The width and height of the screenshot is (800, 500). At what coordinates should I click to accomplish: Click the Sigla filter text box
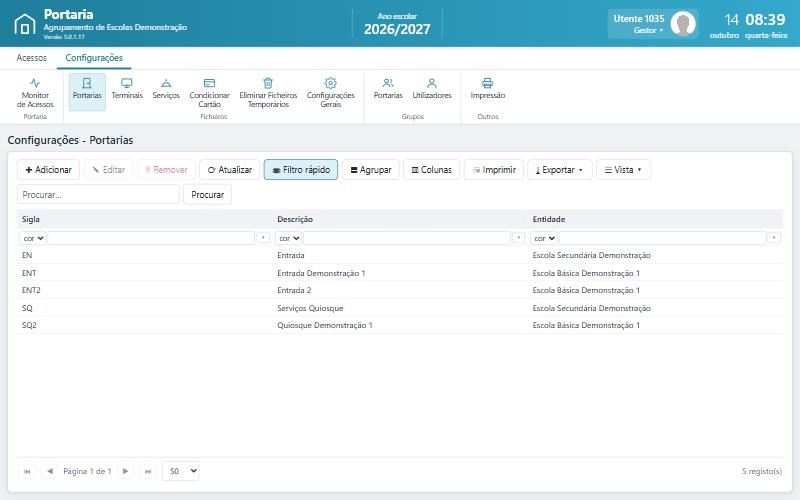click(151, 238)
